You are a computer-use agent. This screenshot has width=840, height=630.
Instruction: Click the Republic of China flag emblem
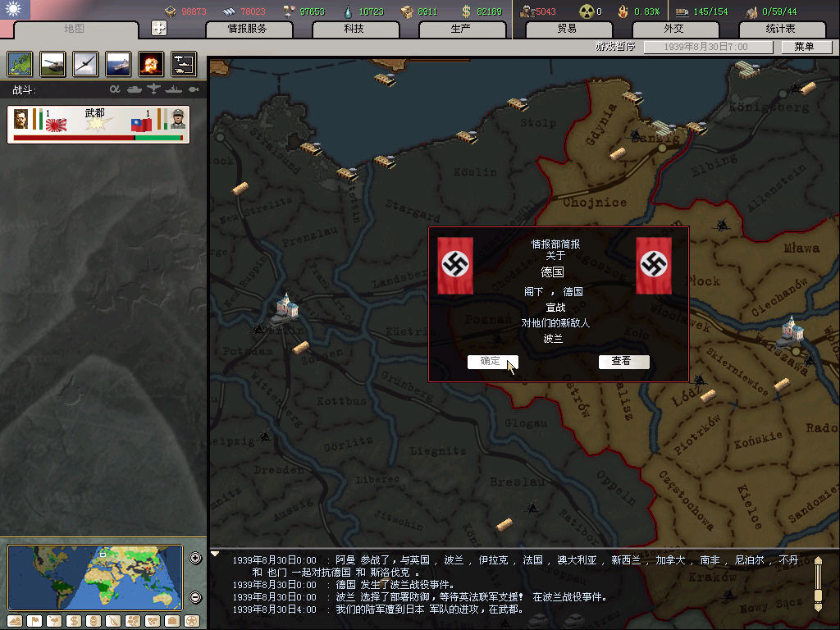[x=15, y=10]
